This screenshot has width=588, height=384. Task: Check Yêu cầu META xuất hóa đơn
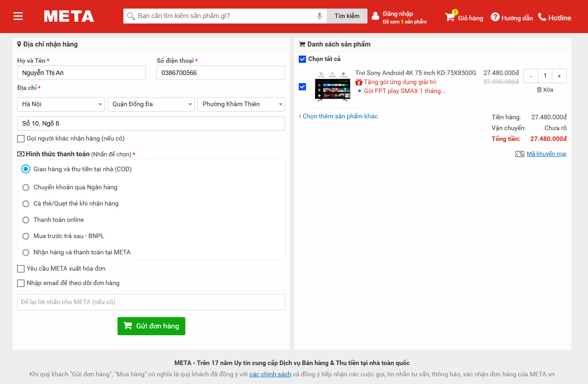click(x=21, y=269)
